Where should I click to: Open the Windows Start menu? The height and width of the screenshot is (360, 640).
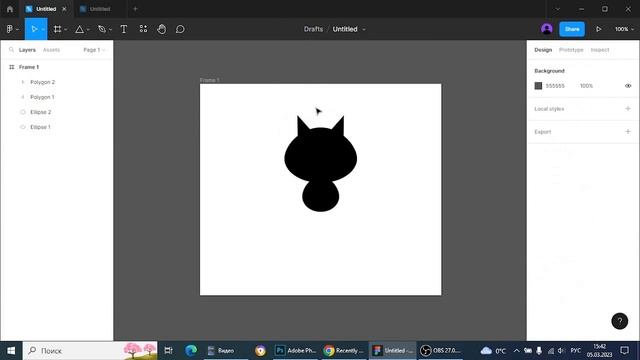11,351
